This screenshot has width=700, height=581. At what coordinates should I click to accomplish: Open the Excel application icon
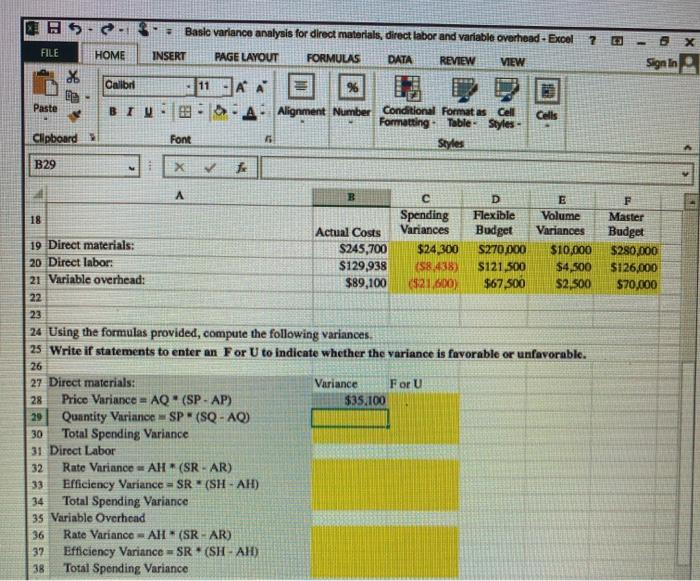click(33, 28)
